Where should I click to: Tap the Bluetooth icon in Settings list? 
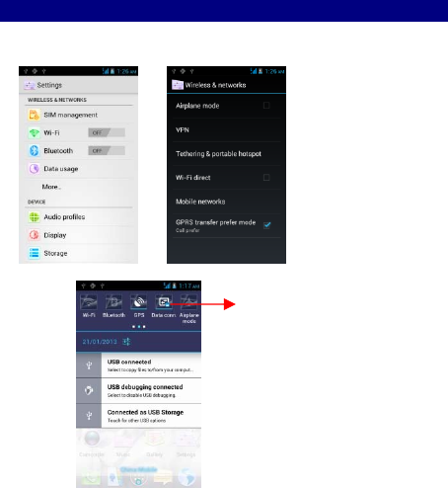34,150
